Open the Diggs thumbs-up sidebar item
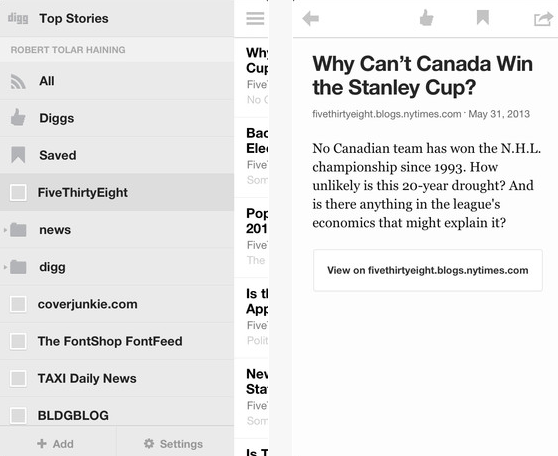 [x=117, y=118]
